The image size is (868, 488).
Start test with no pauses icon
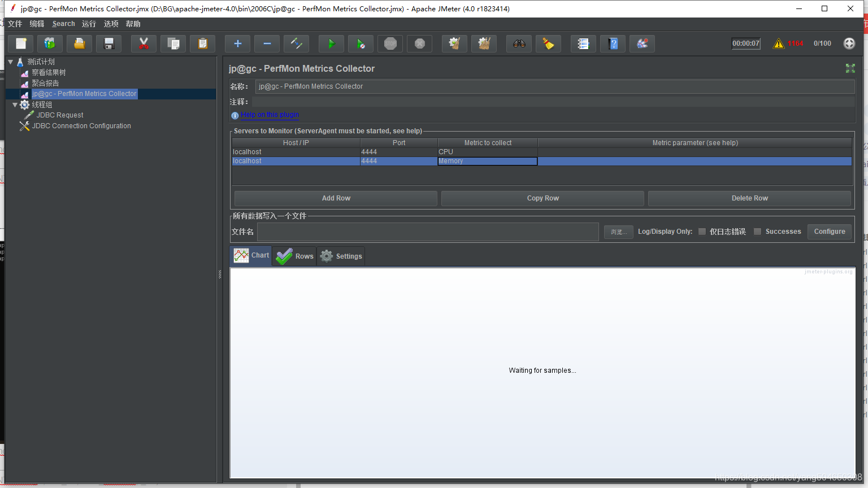361,43
